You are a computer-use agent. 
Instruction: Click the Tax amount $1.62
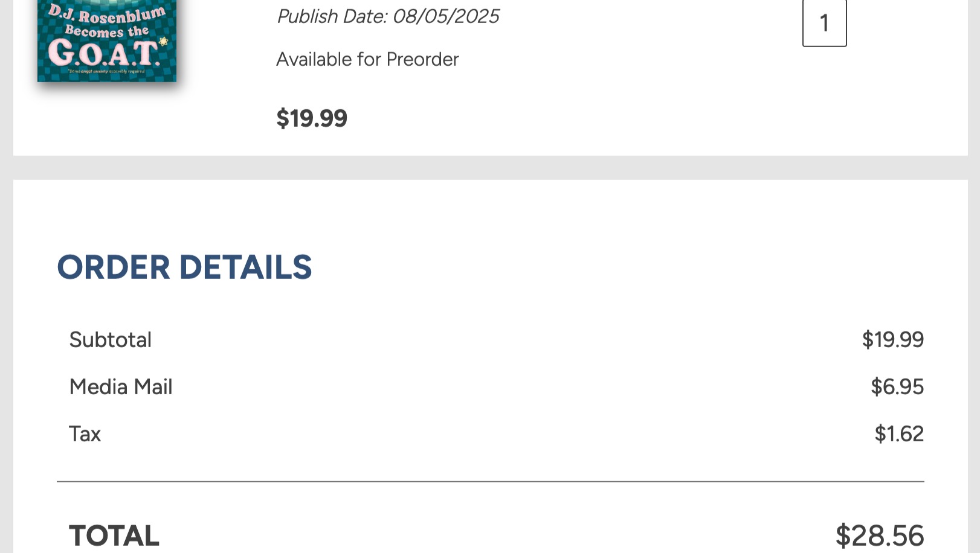coord(899,433)
